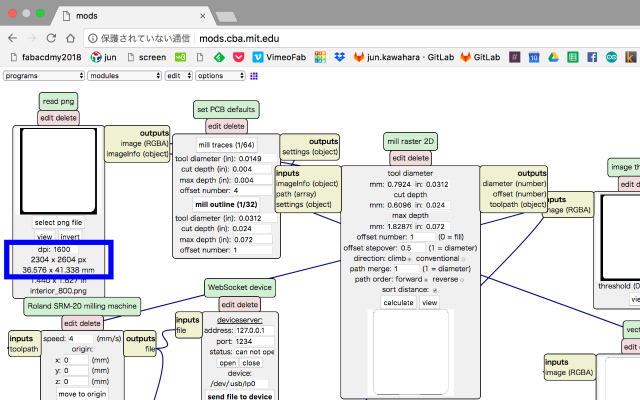Select climb direction radio button
Image resolution: width=640 pixels, height=400 pixels.
[x=409, y=259]
